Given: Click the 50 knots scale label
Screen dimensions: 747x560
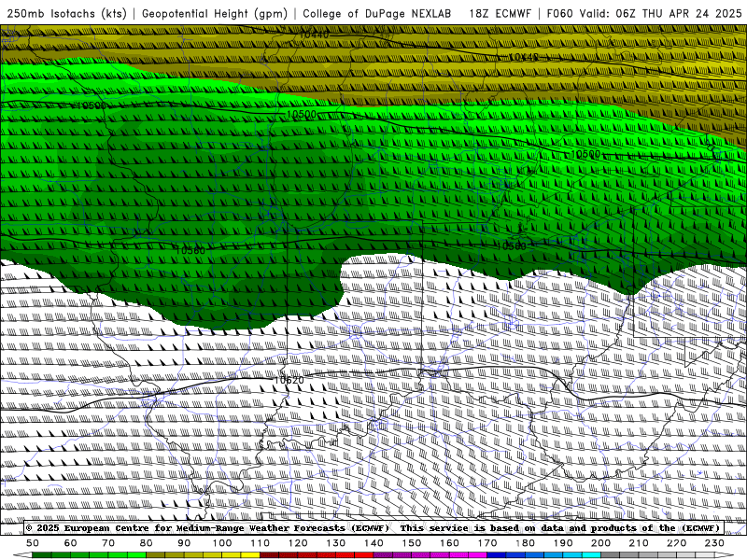Looking at the screenshot, I should coord(33,543).
